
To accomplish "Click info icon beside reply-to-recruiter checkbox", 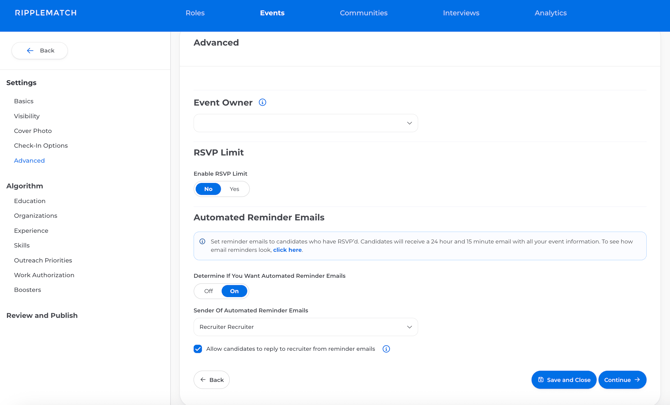I will [386, 349].
